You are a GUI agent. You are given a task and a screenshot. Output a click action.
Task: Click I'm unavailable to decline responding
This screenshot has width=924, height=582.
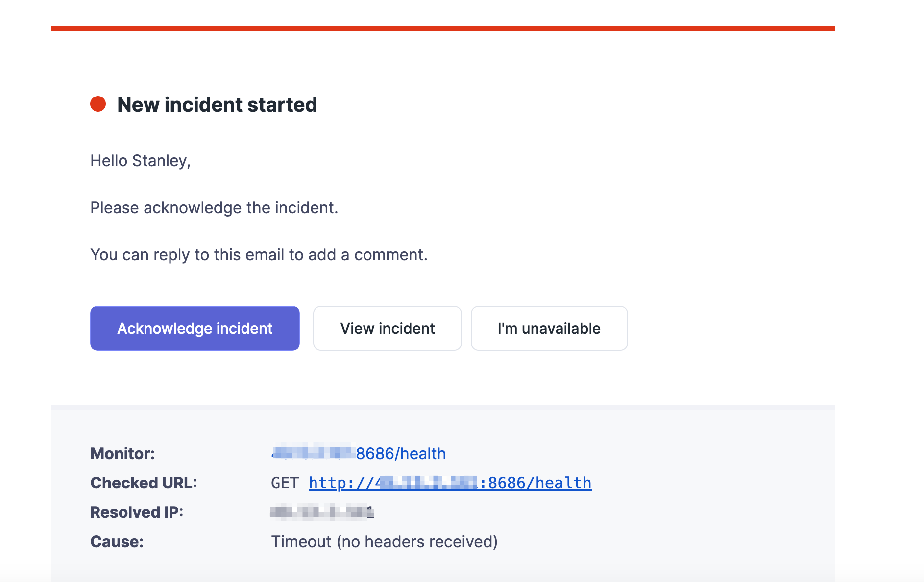coord(549,328)
